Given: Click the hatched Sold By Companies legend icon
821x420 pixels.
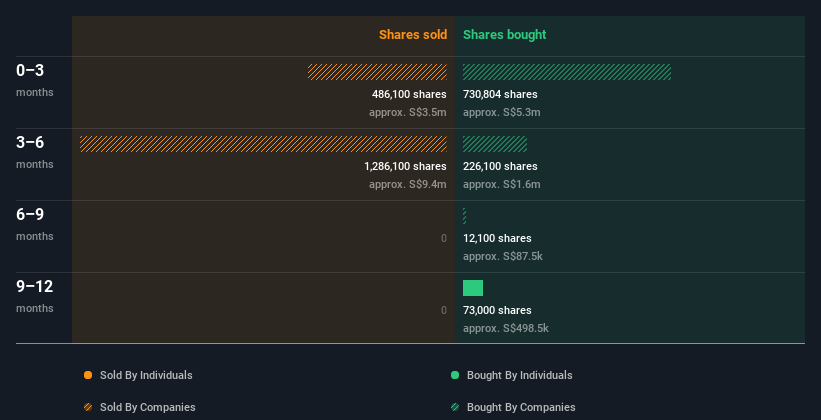Looking at the screenshot, I should coord(88,407).
